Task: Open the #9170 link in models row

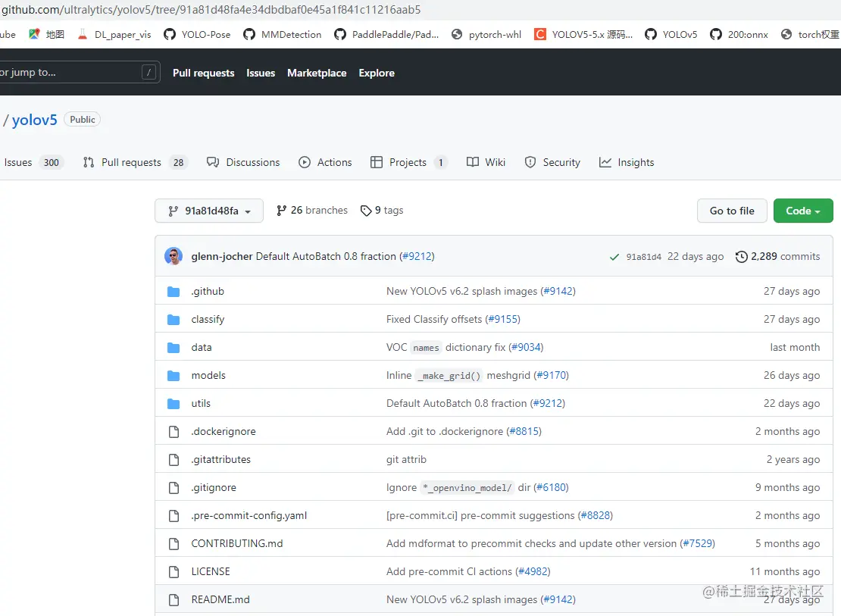Action: (552, 375)
